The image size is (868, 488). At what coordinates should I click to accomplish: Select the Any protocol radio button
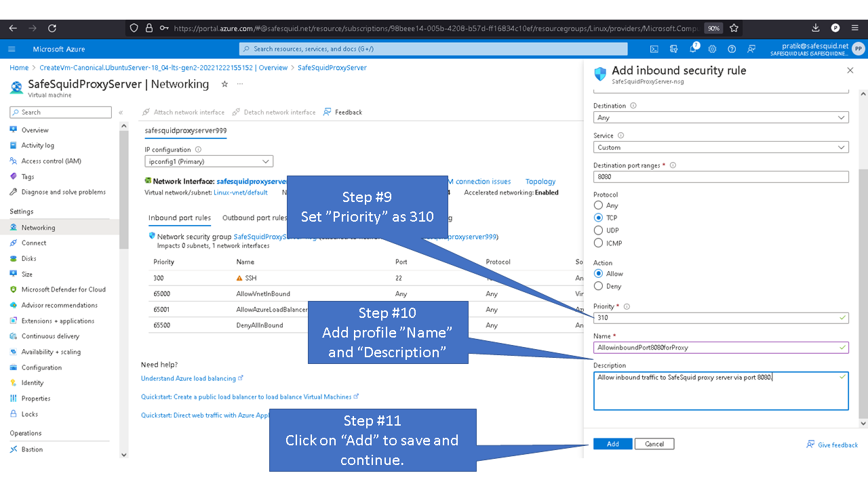[x=598, y=205]
